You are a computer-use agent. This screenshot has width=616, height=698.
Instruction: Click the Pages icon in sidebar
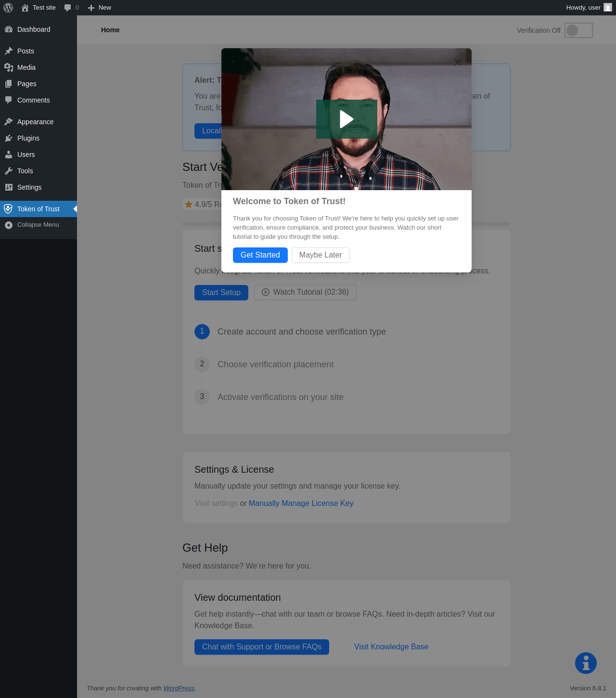click(9, 84)
